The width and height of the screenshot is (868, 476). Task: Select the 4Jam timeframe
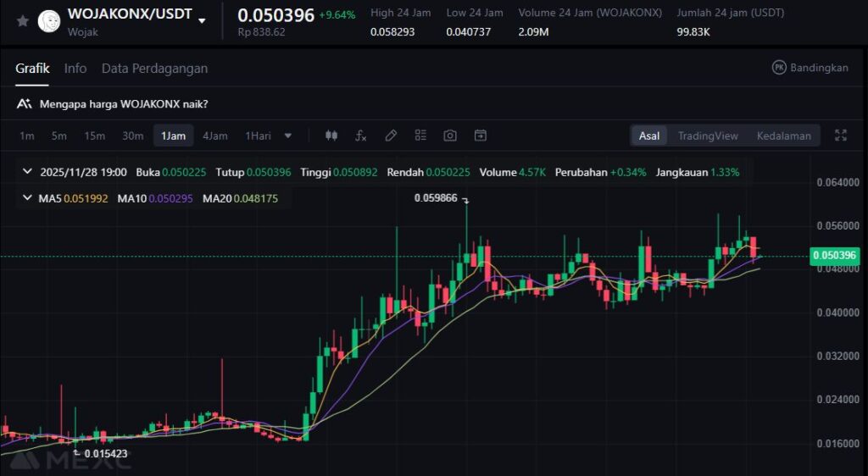[x=214, y=136]
